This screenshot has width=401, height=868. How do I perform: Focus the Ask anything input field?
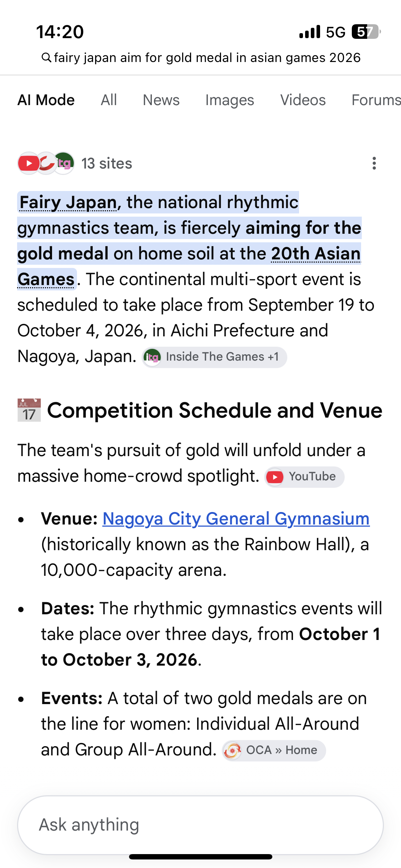click(200, 825)
